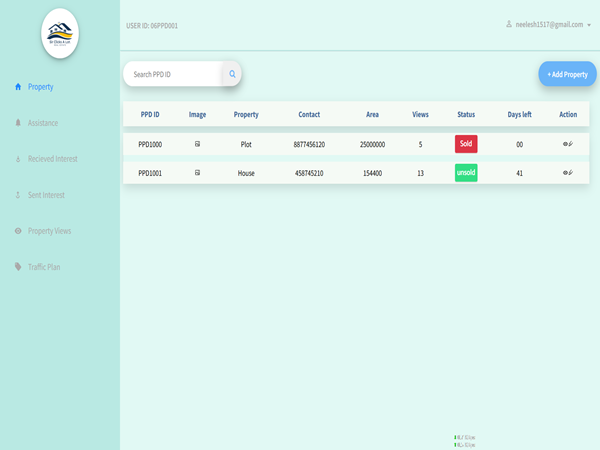This screenshot has width=600, height=450.
Task: View PPD1001 using the action eye icon
Action: tap(566, 172)
